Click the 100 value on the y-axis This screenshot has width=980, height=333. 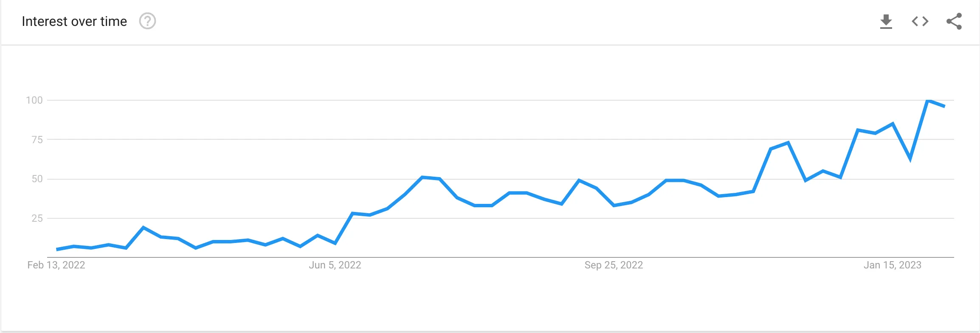pos(34,100)
